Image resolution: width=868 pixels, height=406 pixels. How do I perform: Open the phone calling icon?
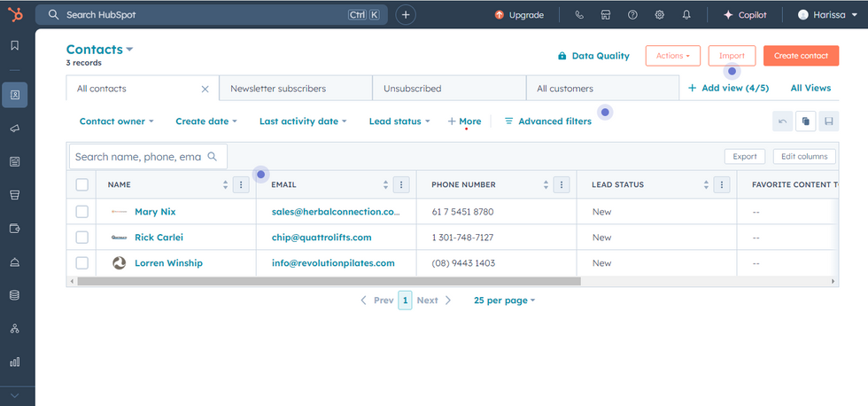(x=579, y=15)
